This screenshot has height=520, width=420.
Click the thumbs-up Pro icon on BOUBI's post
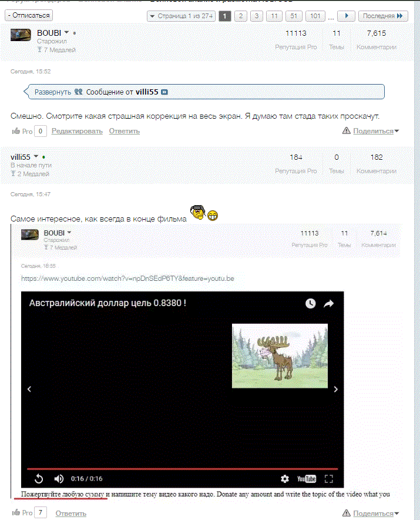coord(16,132)
